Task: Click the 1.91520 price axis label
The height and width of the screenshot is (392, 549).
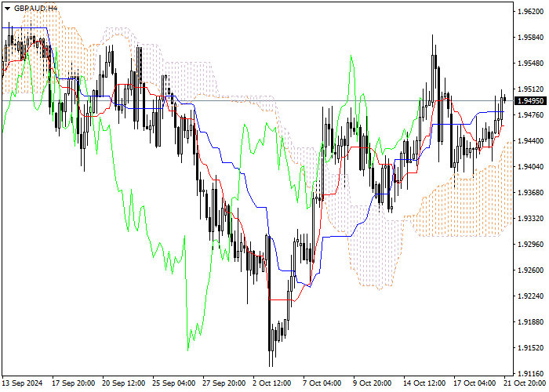Action: (531, 348)
